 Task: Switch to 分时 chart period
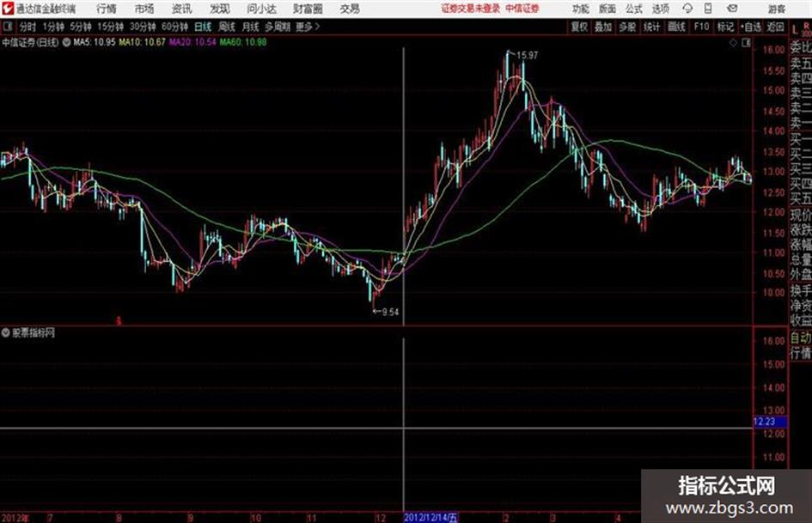27,27
